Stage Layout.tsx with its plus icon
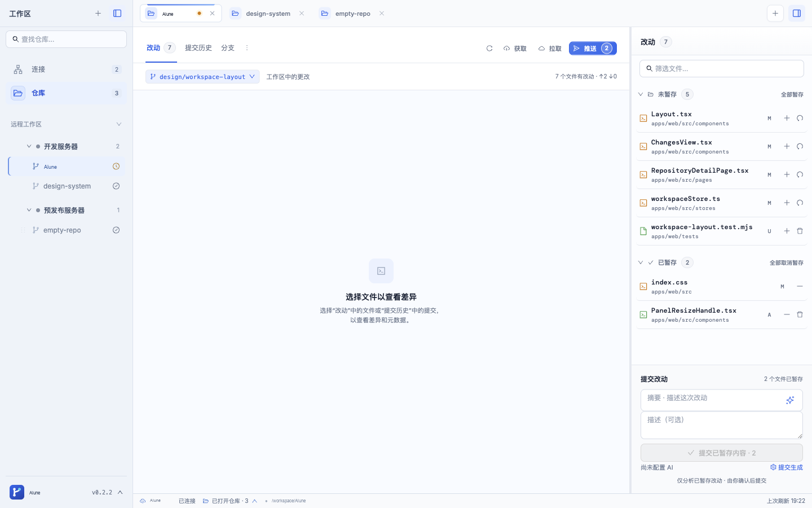 click(787, 118)
